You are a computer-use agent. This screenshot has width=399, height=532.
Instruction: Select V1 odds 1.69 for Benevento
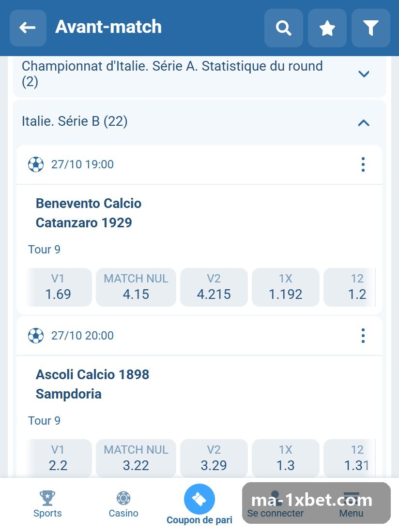click(59, 287)
